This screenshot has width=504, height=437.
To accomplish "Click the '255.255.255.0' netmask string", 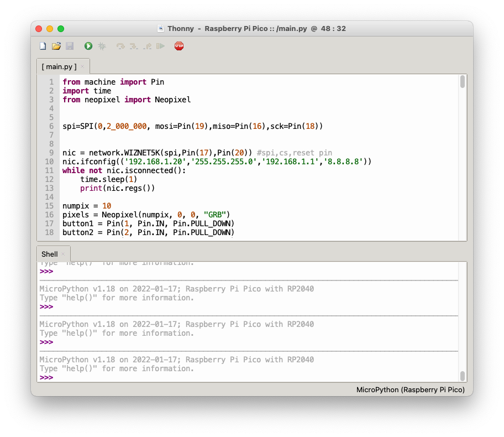I will coord(224,162).
